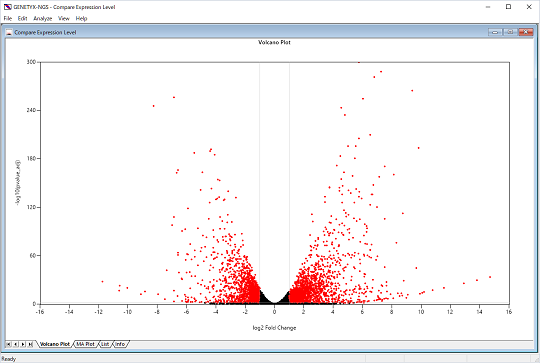This screenshot has height=363, width=540.
Task: Switch to the List tab
Action: click(105, 344)
